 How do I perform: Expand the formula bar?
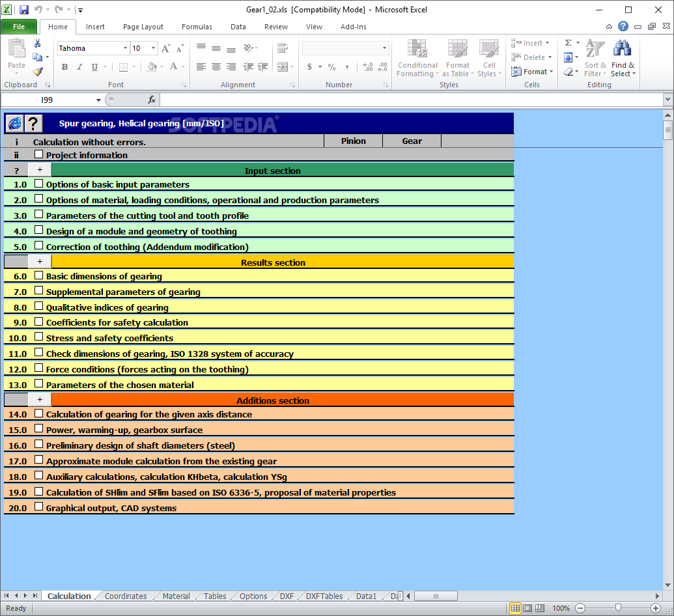pyautogui.click(x=667, y=99)
